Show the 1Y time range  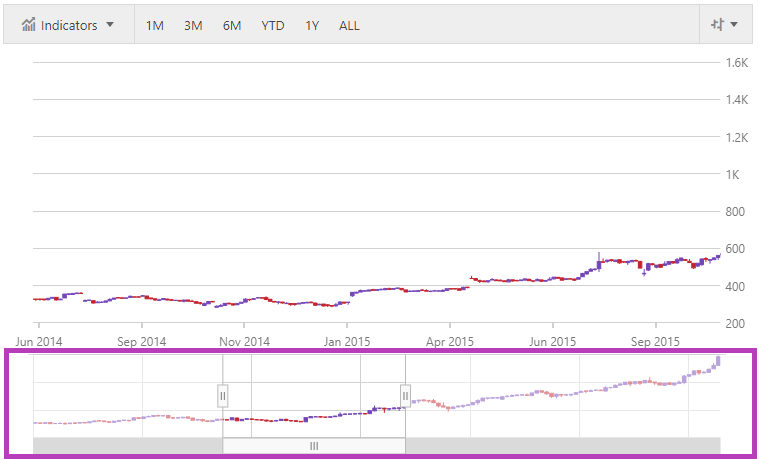click(x=312, y=25)
